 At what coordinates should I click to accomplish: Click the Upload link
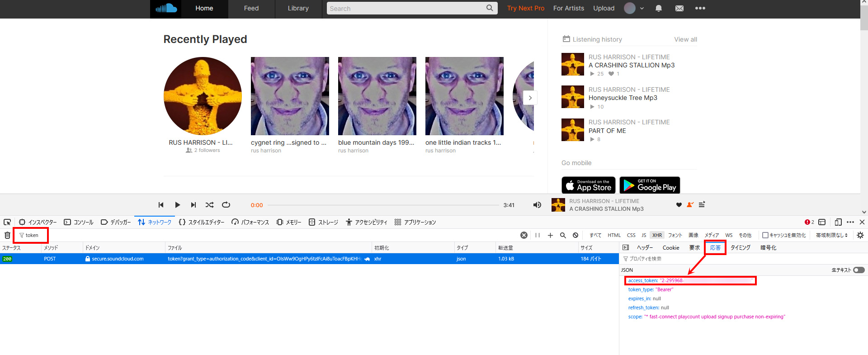pos(604,8)
